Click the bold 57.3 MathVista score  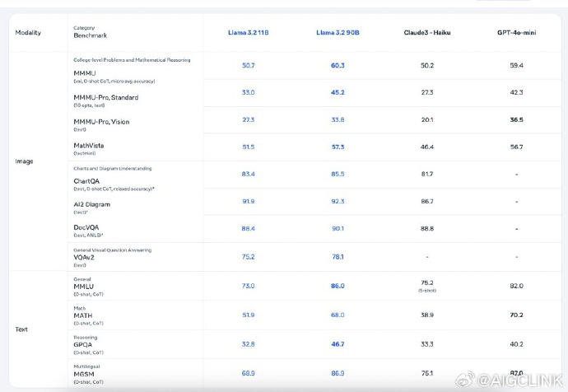pos(338,147)
